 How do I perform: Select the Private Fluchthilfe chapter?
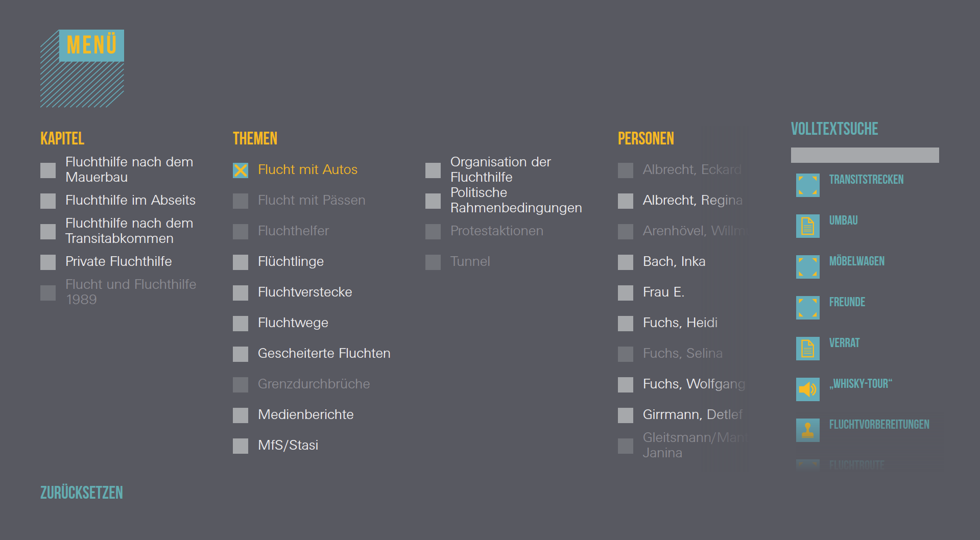click(48, 262)
